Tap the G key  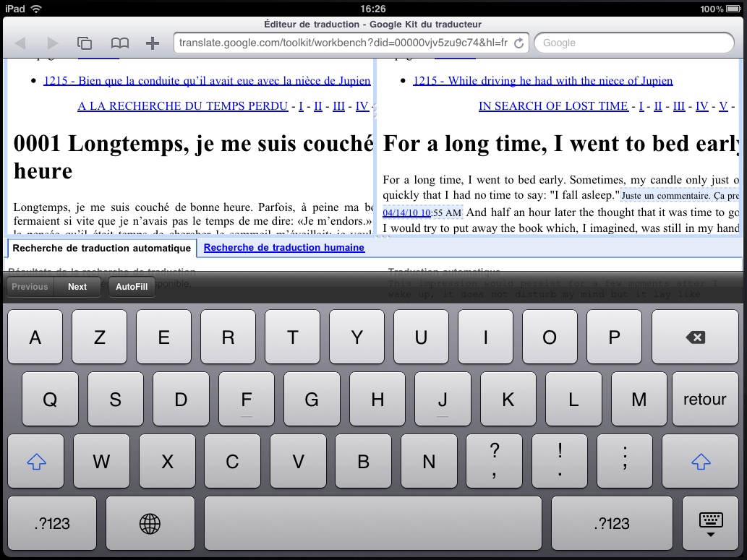click(x=312, y=399)
